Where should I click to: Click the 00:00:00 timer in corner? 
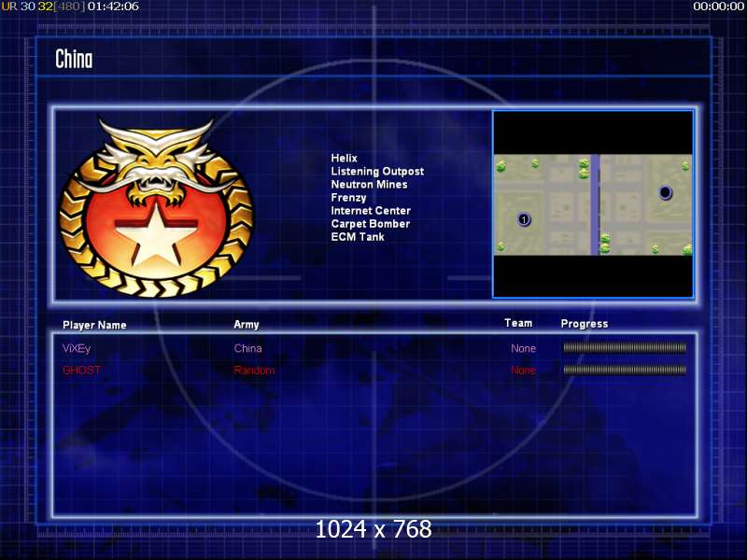point(718,7)
